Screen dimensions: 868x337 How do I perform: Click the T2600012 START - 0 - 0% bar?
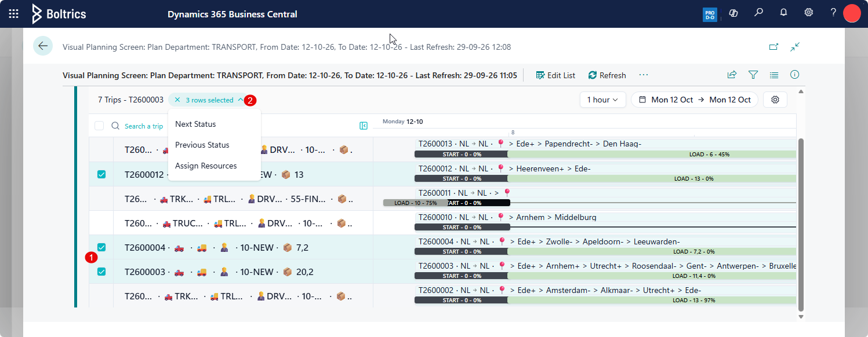coord(461,179)
